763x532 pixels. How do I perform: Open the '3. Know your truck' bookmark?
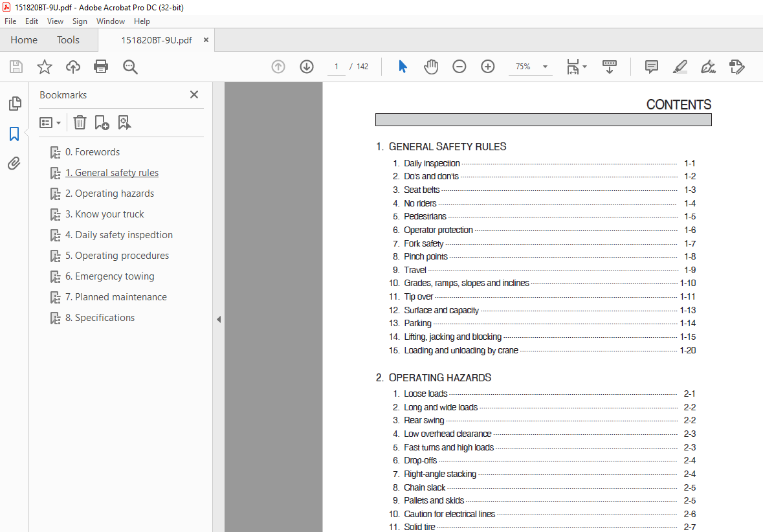(x=104, y=214)
